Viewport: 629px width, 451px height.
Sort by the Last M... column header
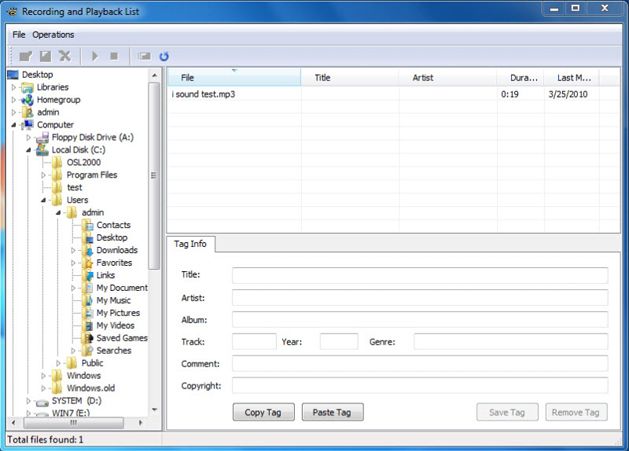tap(572, 78)
